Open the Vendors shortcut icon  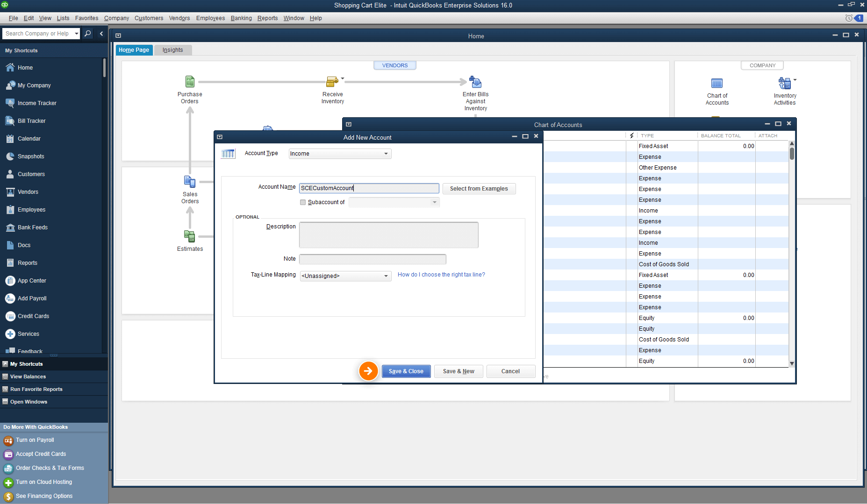pyautogui.click(x=10, y=192)
